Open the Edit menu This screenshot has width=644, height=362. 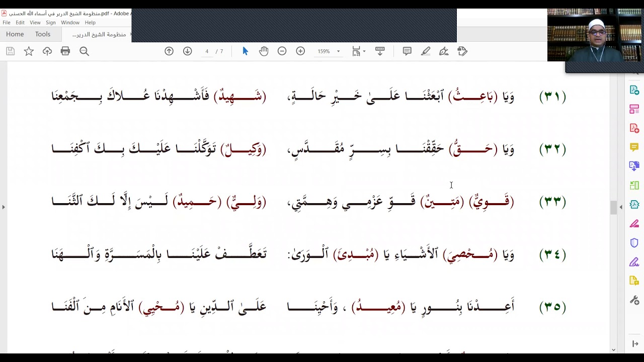(20, 23)
